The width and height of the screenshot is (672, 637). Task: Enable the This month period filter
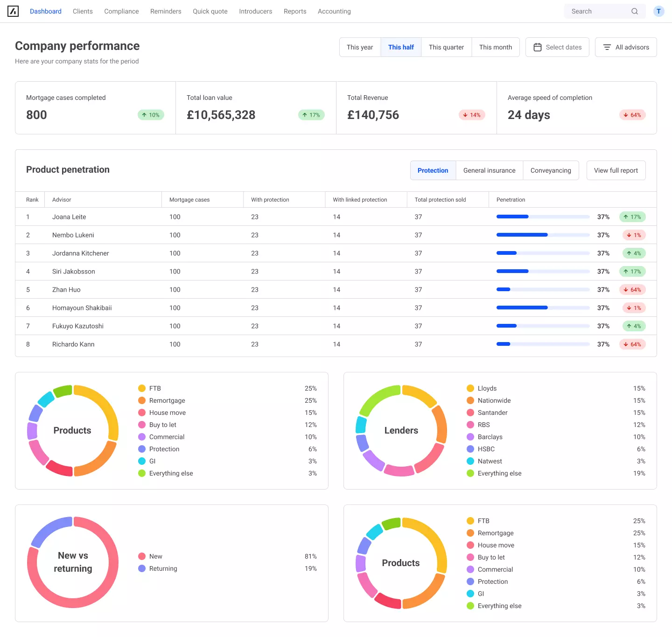coord(496,47)
